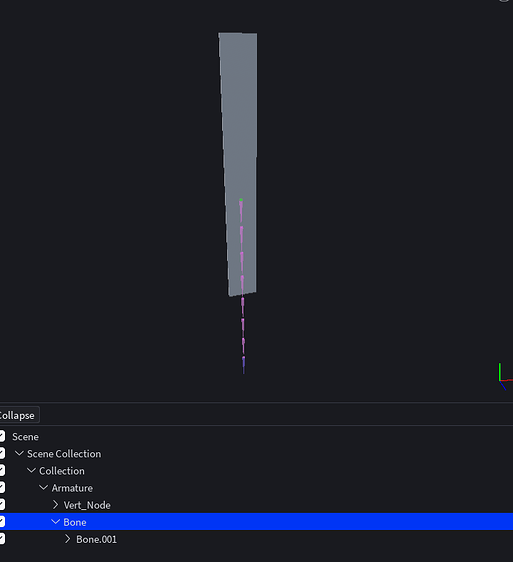Collapse the Armature node chevron
The width and height of the screenshot is (513, 562).
click(44, 488)
